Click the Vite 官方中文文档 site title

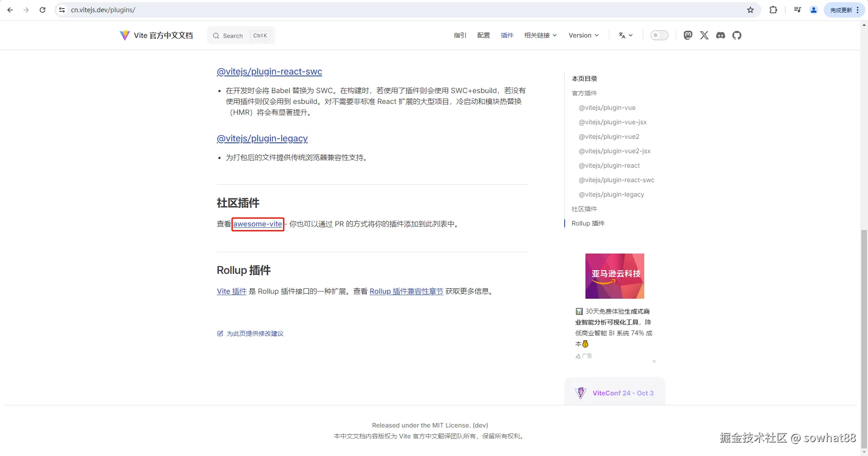tap(163, 35)
